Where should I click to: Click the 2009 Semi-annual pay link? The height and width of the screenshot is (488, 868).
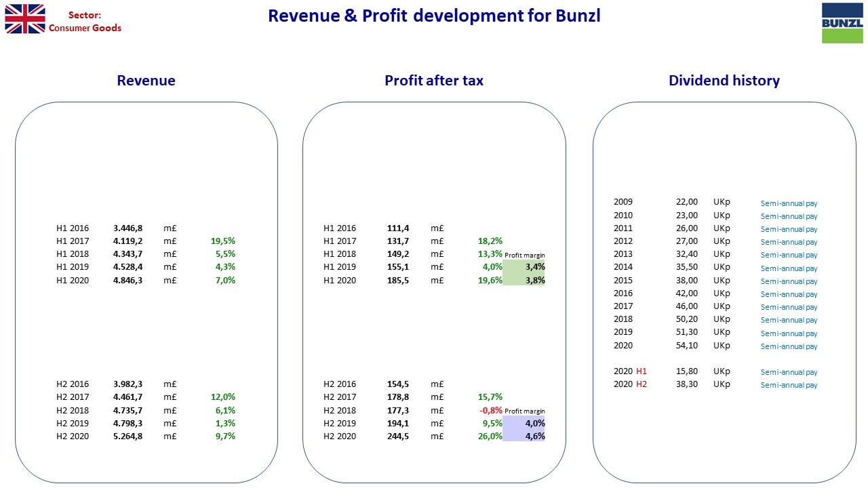(x=789, y=203)
